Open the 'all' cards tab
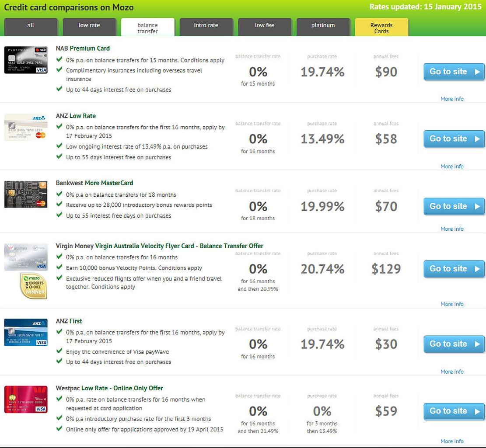The width and height of the screenshot is (486, 448). (x=31, y=27)
